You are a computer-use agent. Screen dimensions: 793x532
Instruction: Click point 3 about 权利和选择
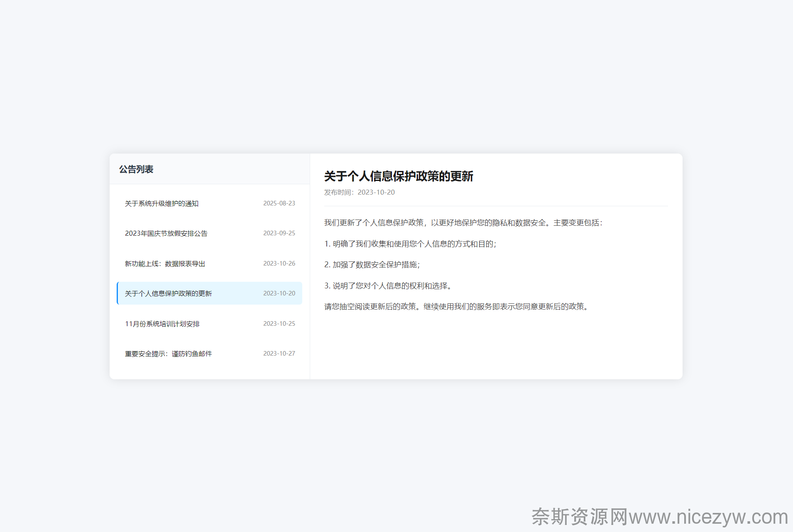[x=388, y=286]
